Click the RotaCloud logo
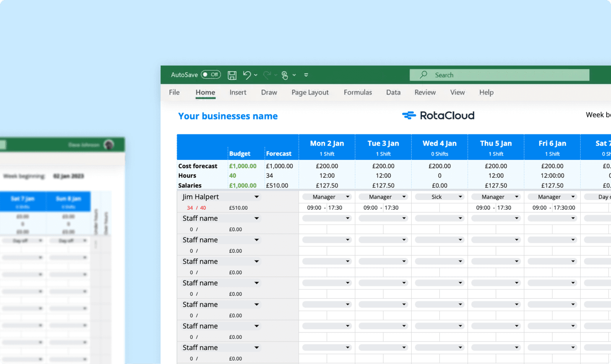 point(438,115)
